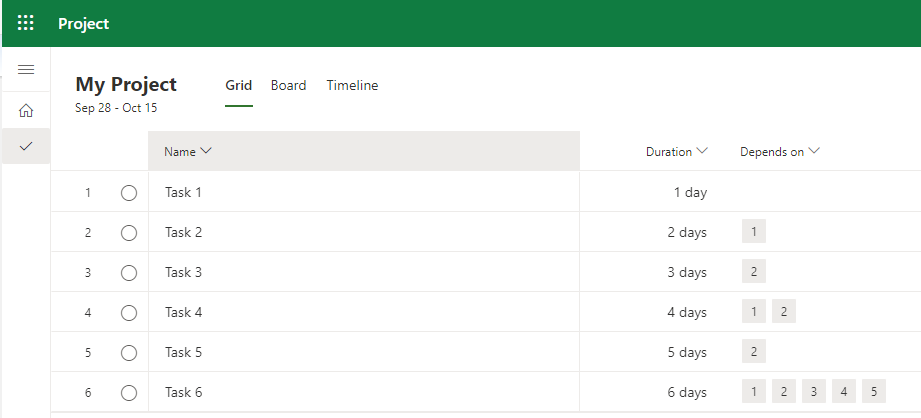This screenshot has height=418, width=921.
Task: Mark Task 3 as complete
Action: click(x=129, y=273)
